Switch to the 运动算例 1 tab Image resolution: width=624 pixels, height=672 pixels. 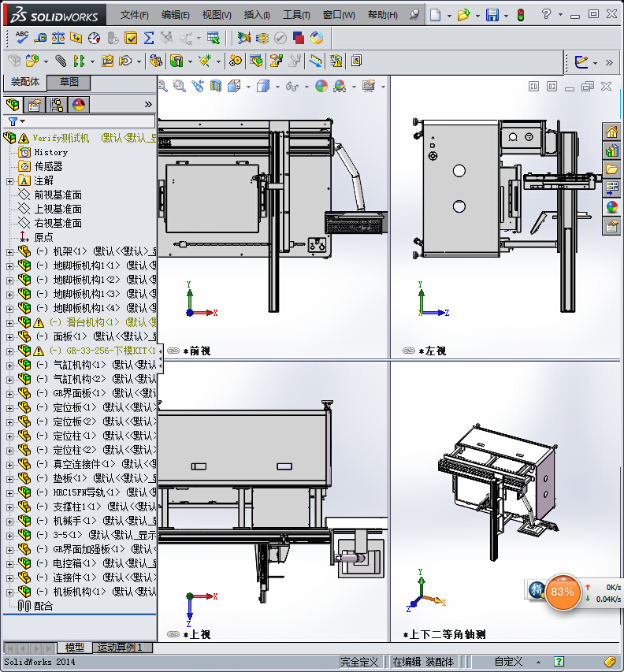click(123, 647)
